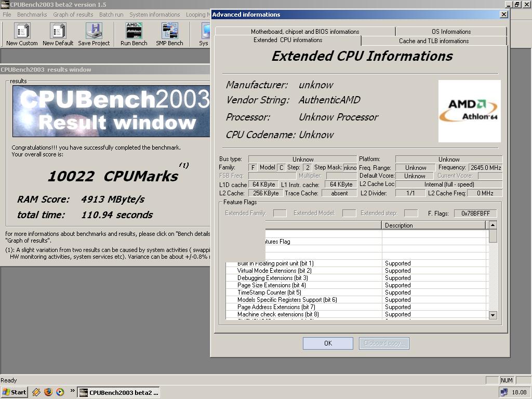The image size is (532, 399).
Task: Click the feature list scrollbar down arrow
Action: [493, 315]
